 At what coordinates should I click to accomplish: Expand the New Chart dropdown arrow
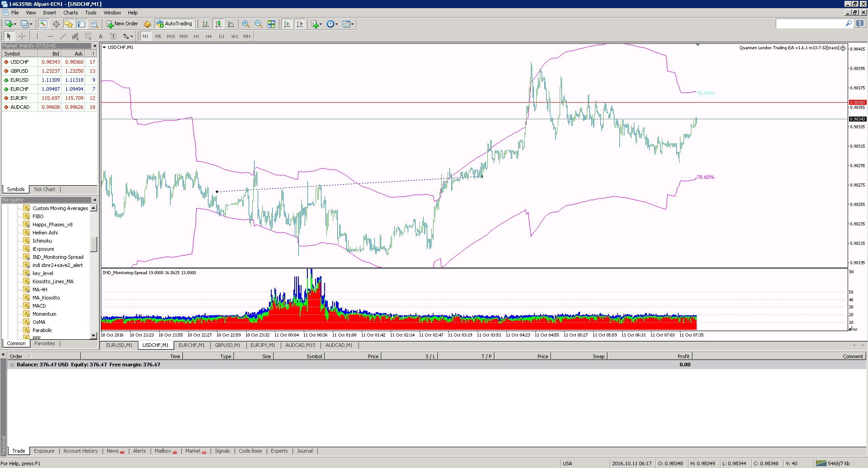tap(15, 24)
